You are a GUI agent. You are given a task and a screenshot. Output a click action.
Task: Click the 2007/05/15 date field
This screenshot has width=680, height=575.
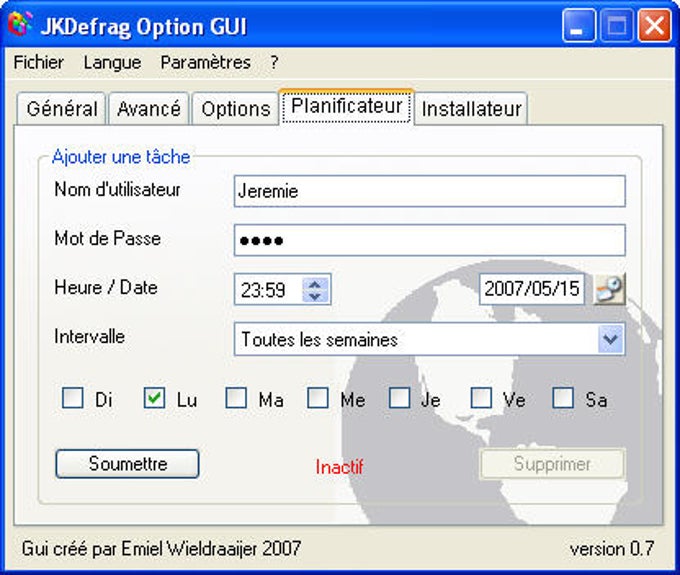tap(532, 289)
